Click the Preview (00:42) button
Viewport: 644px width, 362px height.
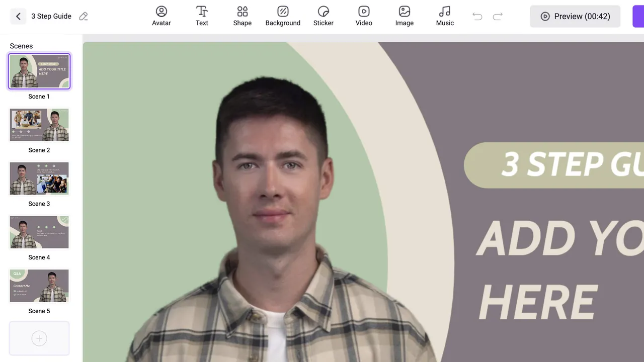(575, 17)
